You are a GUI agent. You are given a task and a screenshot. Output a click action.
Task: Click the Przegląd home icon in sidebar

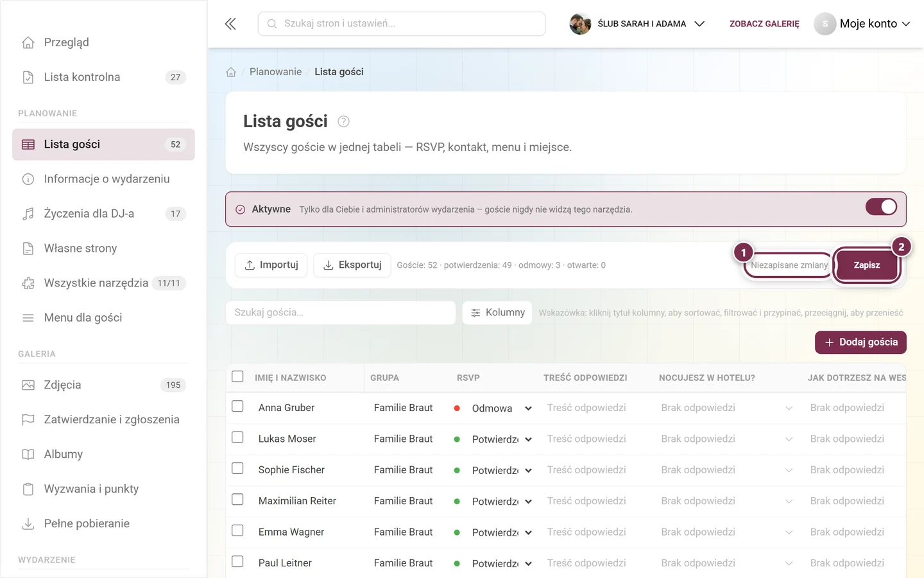tap(28, 42)
